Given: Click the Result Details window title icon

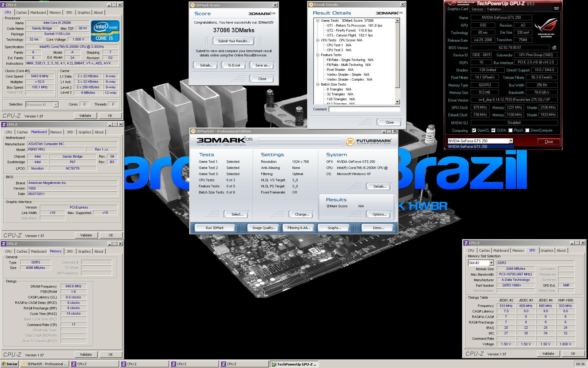Looking at the screenshot, I should click(311, 5).
